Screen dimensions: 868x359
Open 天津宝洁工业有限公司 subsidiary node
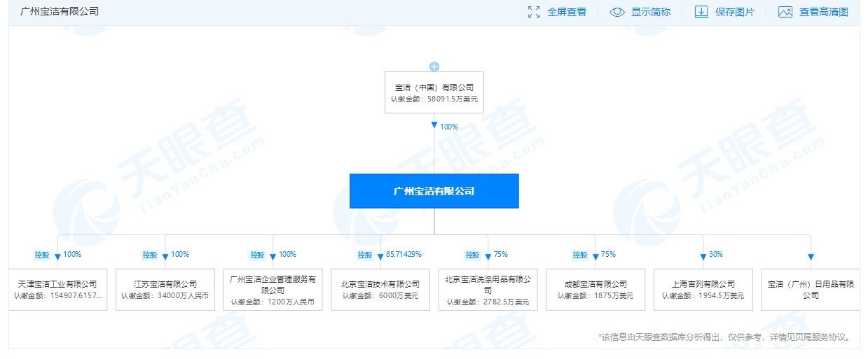tap(58, 289)
